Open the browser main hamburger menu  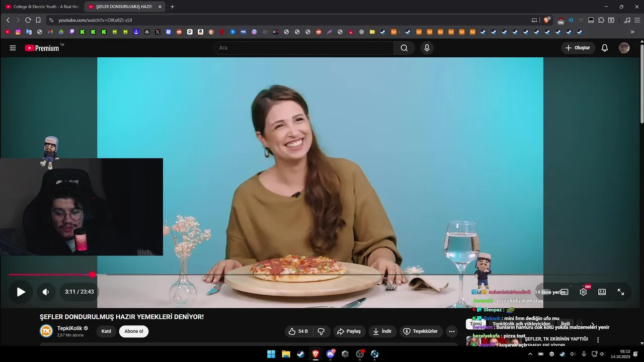pos(637,20)
